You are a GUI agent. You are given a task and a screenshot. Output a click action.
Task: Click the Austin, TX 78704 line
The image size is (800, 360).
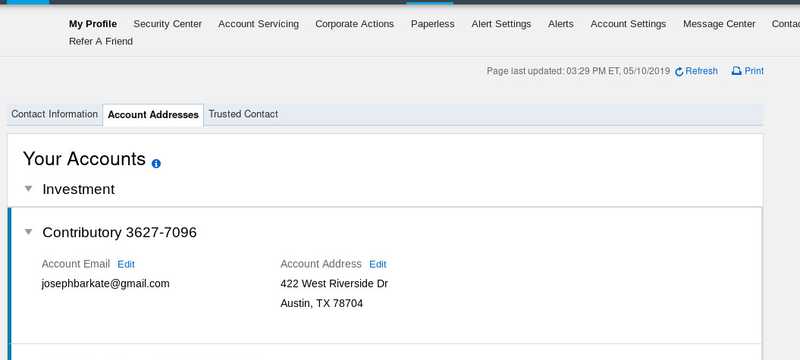coord(321,303)
